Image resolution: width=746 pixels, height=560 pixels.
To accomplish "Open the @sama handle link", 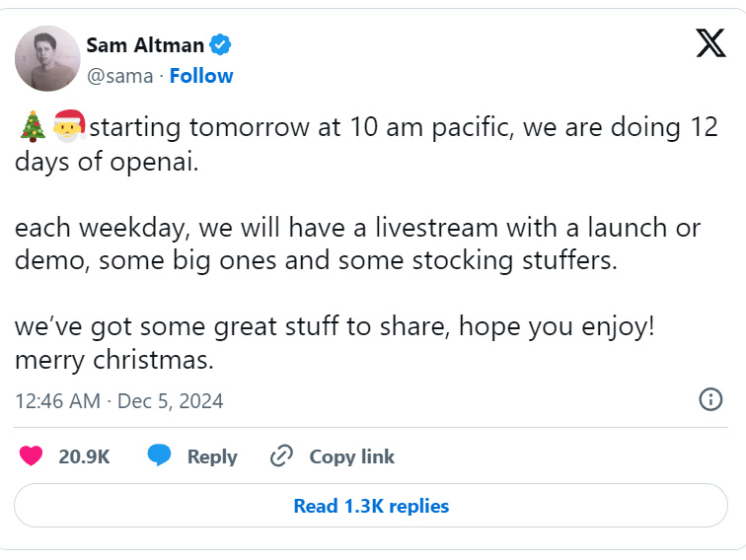I will pos(121,76).
